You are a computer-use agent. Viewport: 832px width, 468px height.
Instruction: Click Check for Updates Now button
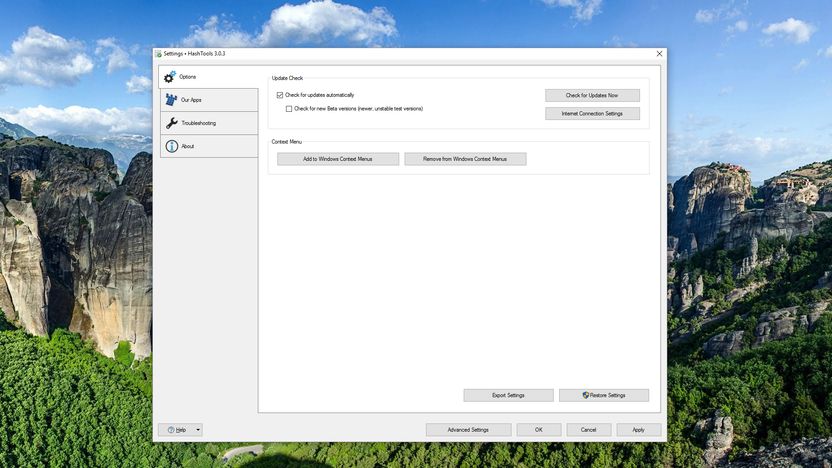coord(592,96)
